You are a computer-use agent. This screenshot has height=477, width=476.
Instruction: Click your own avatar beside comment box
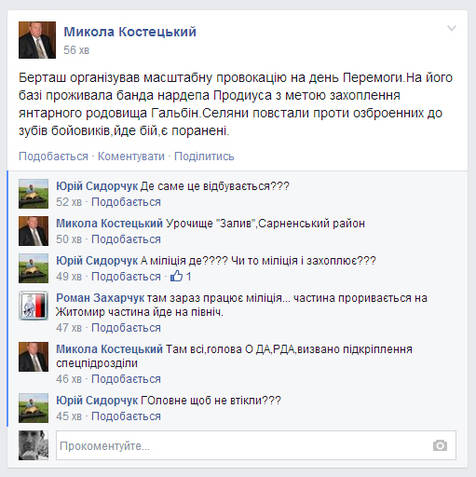(33, 445)
